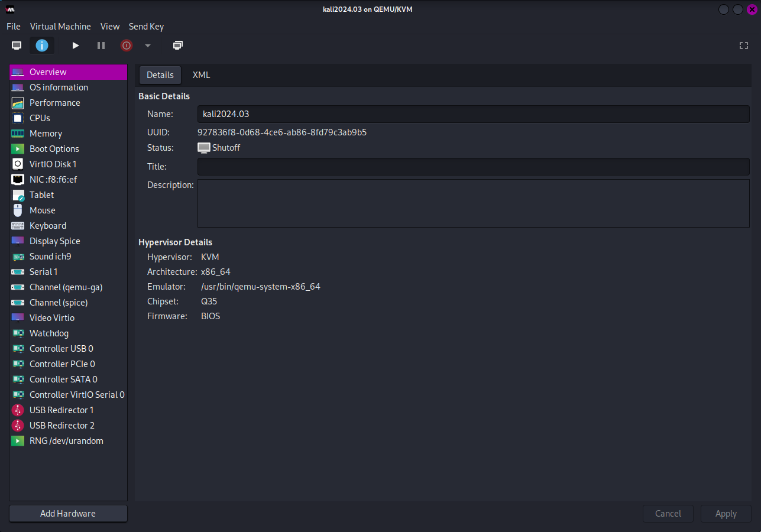Click the Serial 1 port icon
Screen dimensions: 761x532
[18, 272]
